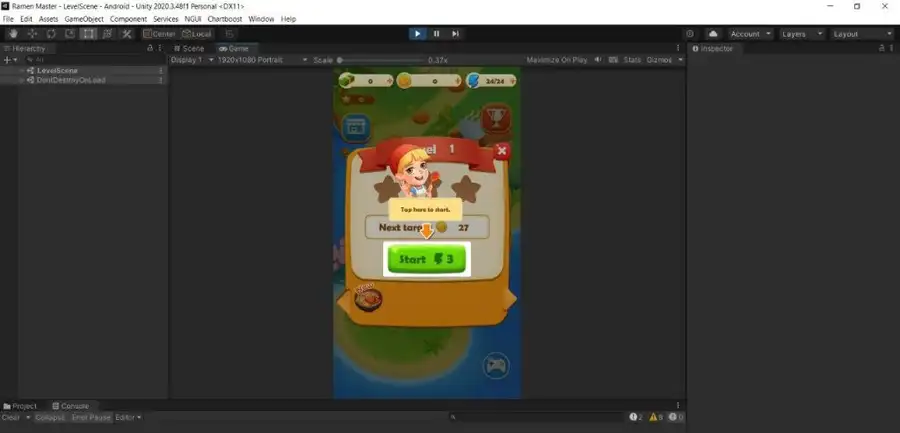
Task: Select the Hand tool in toolbar
Action: pyautogui.click(x=12, y=34)
